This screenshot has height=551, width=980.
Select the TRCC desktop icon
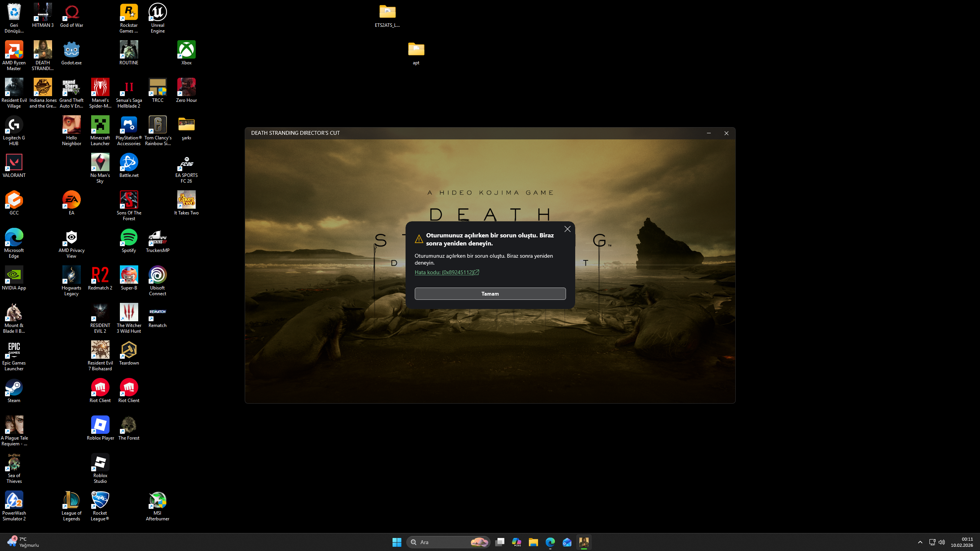tap(158, 91)
